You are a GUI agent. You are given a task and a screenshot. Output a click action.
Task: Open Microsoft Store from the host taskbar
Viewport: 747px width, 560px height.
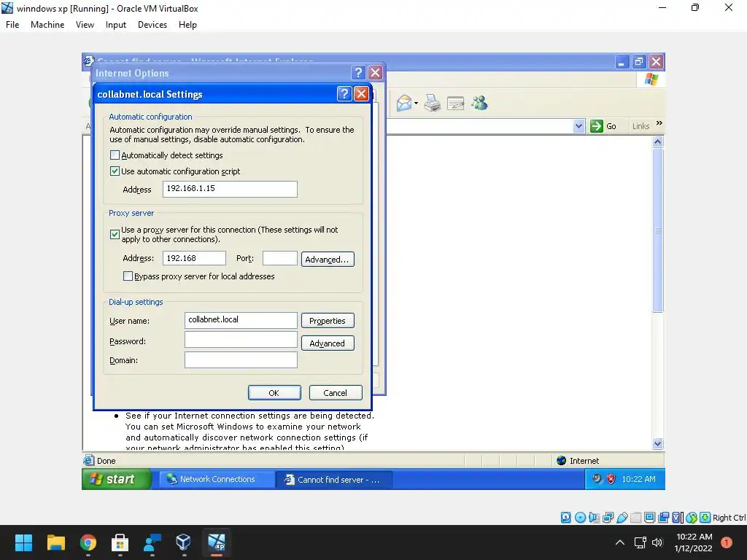pyautogui.click(x=120, y=542)
